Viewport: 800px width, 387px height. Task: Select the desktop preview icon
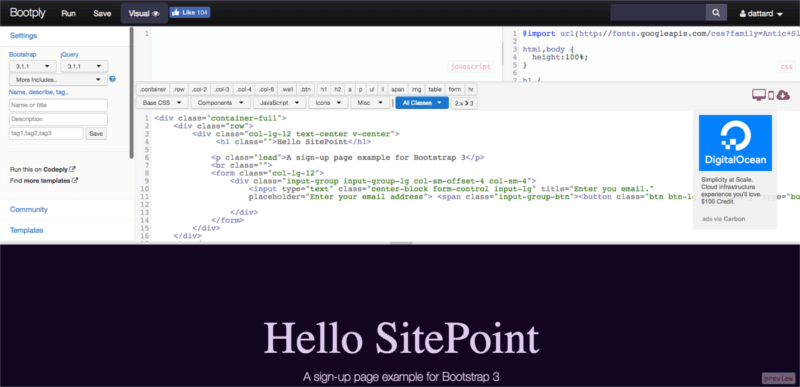point(759,94)
